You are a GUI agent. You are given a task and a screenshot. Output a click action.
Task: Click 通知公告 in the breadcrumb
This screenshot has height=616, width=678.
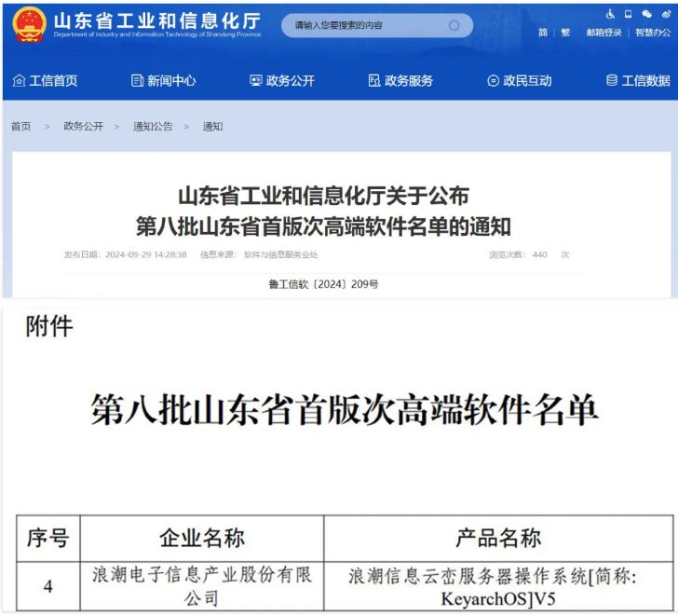(x=153, y=127)
